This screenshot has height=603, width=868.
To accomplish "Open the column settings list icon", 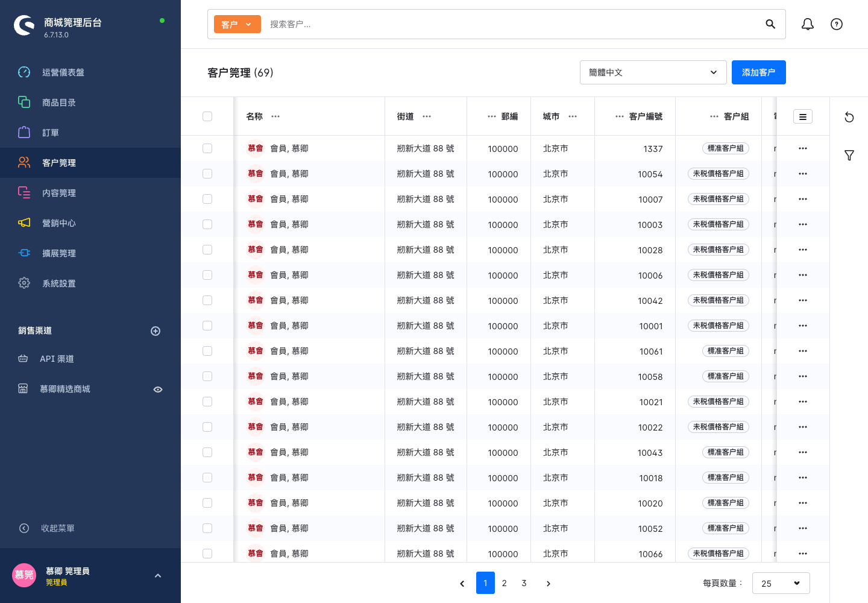I will click(x=803, y=117).
